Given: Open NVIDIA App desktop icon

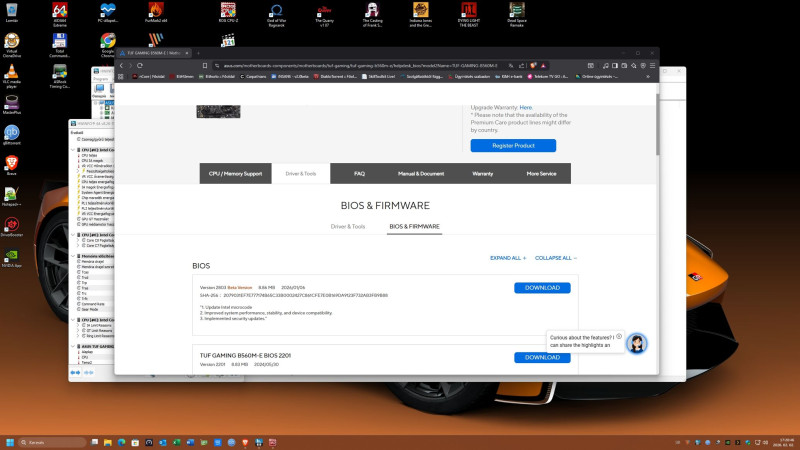Looking at the screenshot, I should point(12,258).
